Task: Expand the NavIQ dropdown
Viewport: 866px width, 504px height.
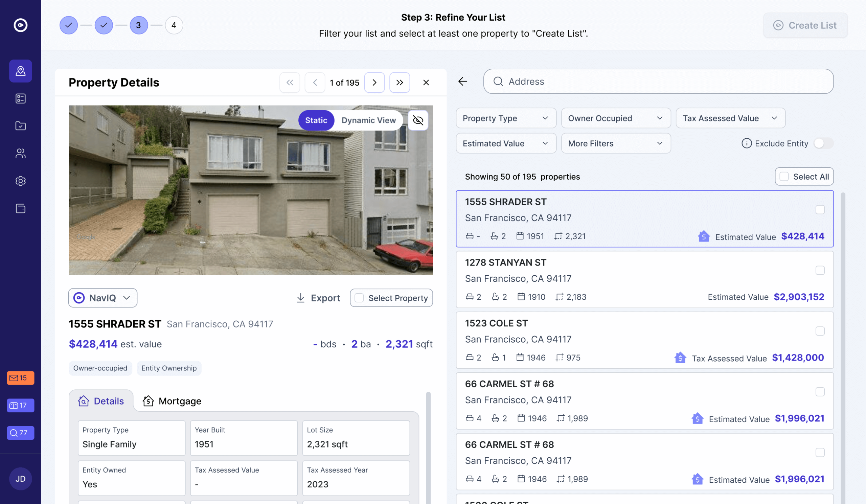Action: coord(103,298)
